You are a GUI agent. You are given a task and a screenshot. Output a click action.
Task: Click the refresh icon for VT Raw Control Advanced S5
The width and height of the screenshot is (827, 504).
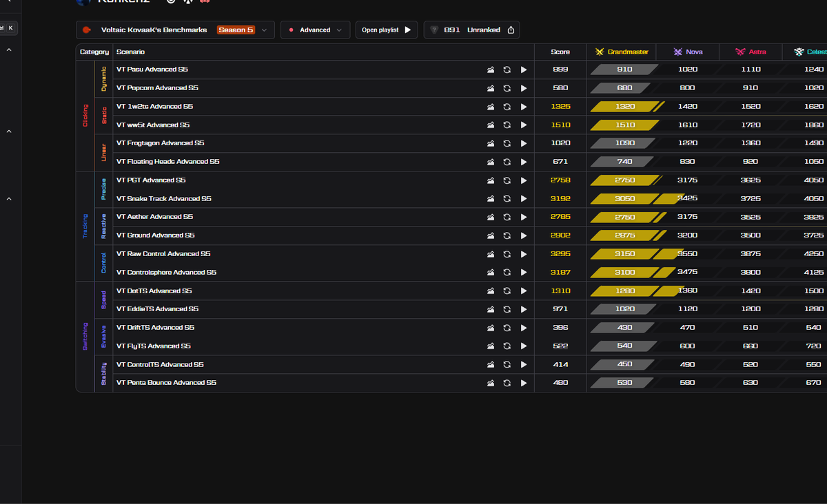click(507, 254)
